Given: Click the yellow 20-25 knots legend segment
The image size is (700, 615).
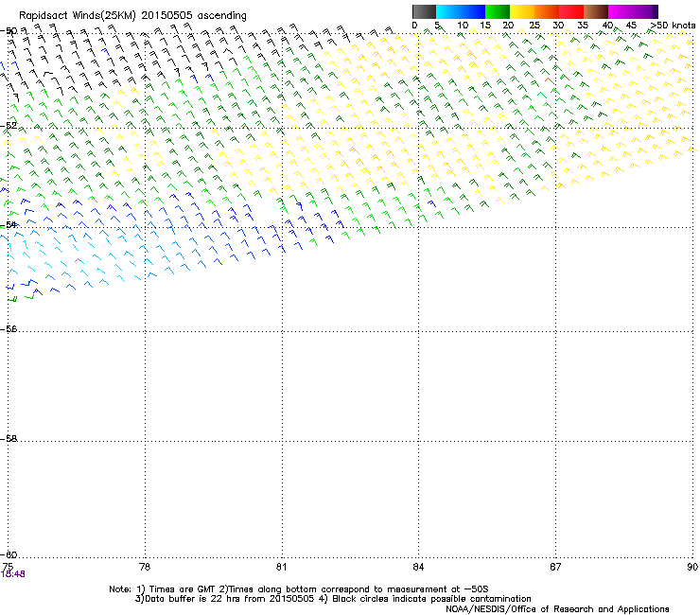Looking at the screenshot, I should click(x=522, y=11).
